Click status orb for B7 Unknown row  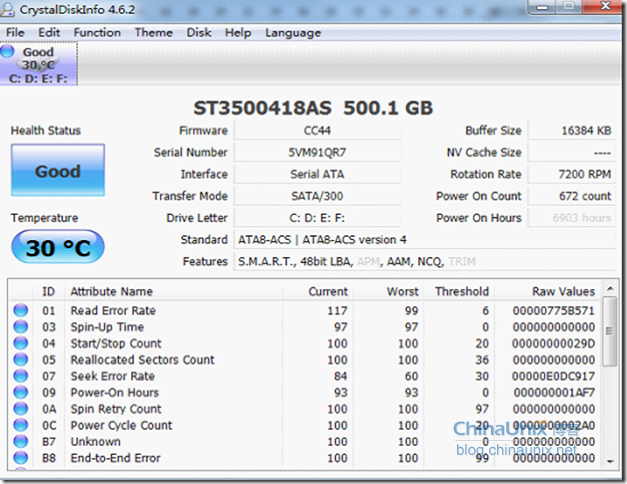pos(20,442)
